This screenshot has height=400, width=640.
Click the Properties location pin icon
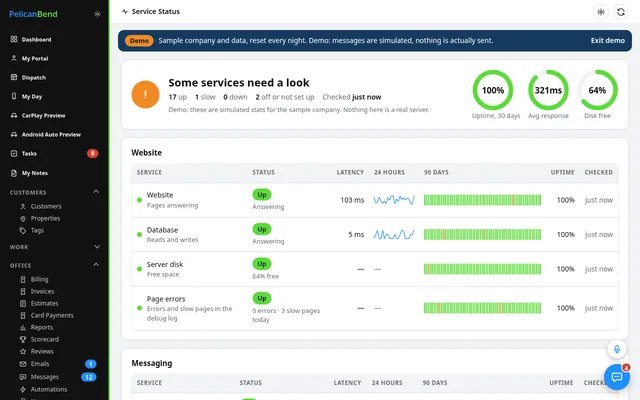click(23, 218)
